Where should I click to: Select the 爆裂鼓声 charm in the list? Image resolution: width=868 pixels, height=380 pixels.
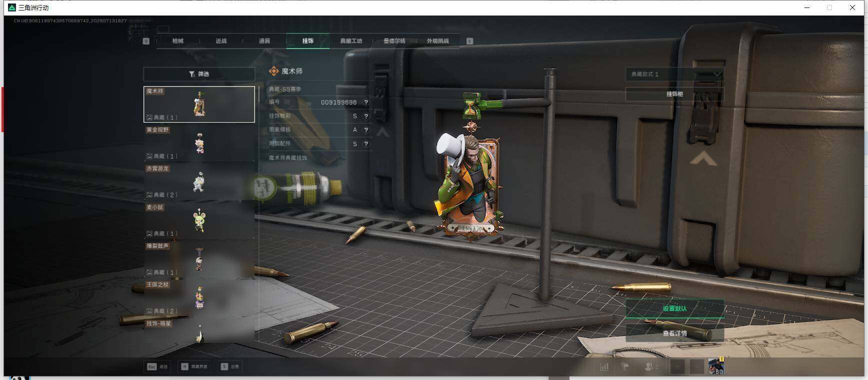point(199,259)
